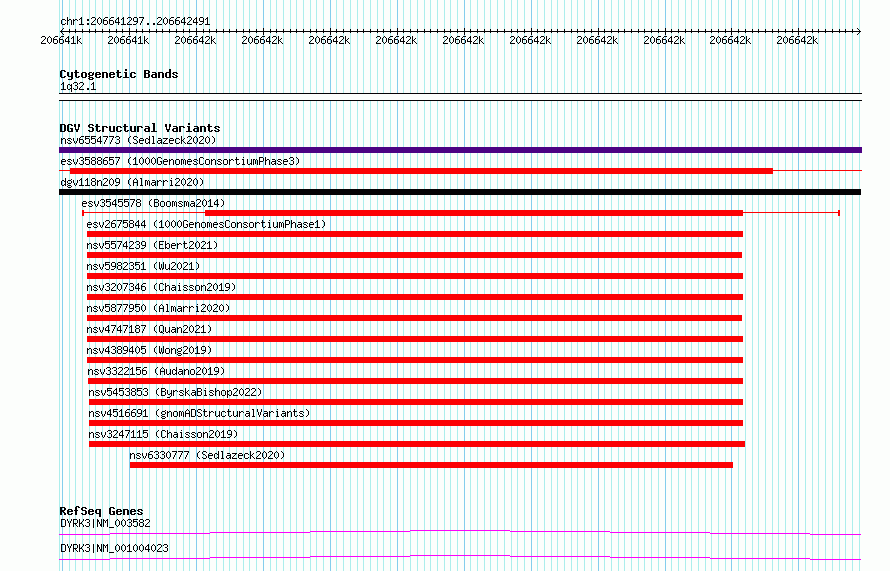Image resolution: width=890 pixels, height=571 pixels.
Task: Click the nsv4747187 red variant bar
Action: click(x=415, y=339)
